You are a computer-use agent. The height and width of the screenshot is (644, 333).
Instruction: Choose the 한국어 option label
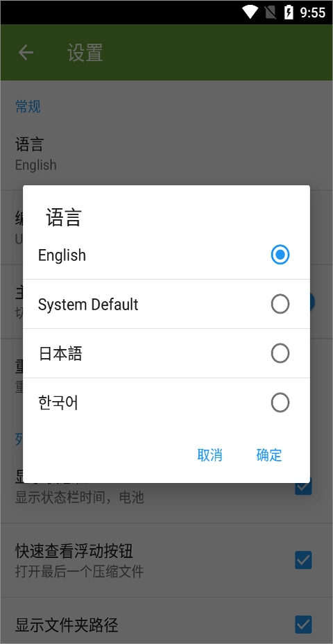click(x=58, y=403)
